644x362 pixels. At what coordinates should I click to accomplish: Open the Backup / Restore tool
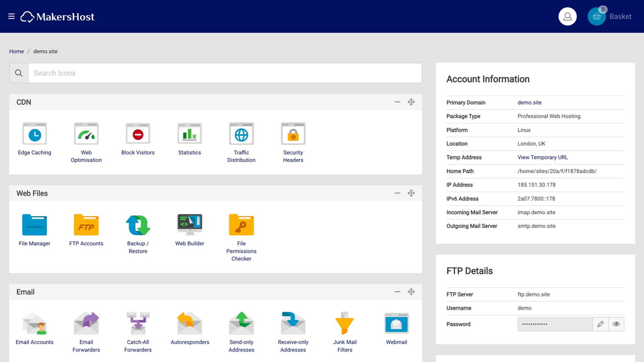(138, 225)
